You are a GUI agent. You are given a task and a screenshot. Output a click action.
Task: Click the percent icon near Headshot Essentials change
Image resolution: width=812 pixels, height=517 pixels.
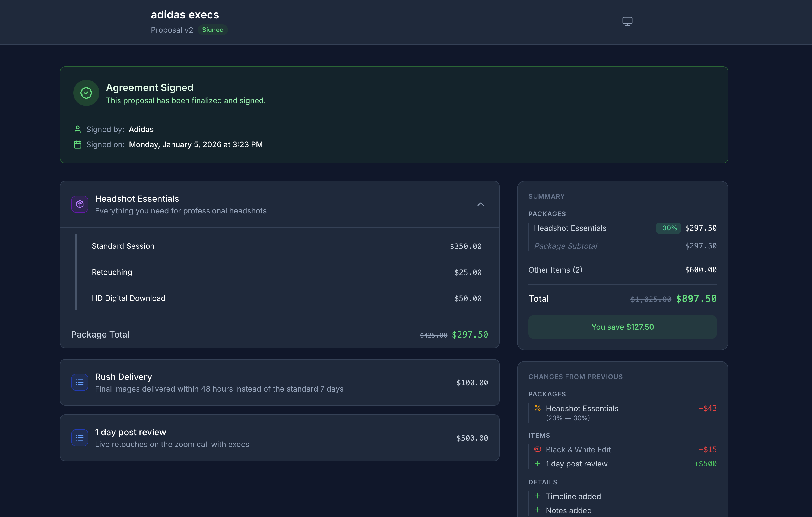coord(538,408)
